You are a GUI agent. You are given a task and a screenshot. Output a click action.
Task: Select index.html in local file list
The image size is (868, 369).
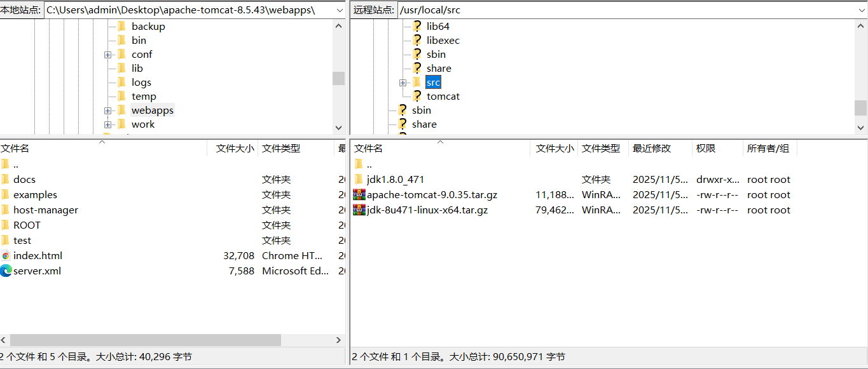click(38, 255)
